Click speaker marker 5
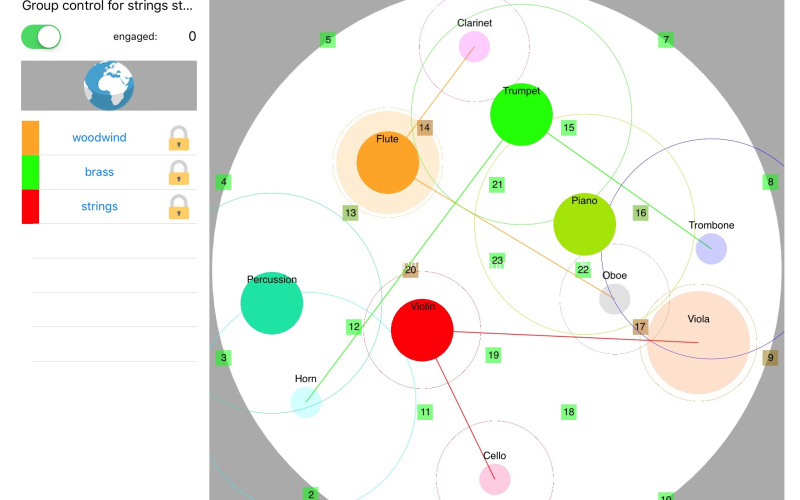The height and width of the screenshot is (500, 800). [x=328, y=40]
